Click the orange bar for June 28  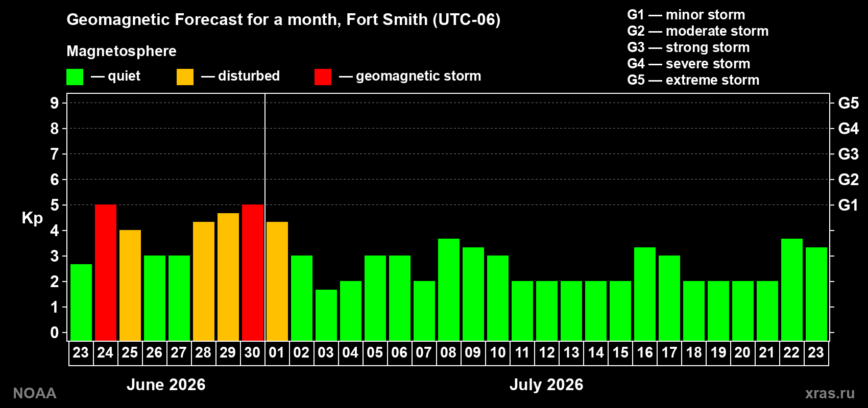(204, 281)
